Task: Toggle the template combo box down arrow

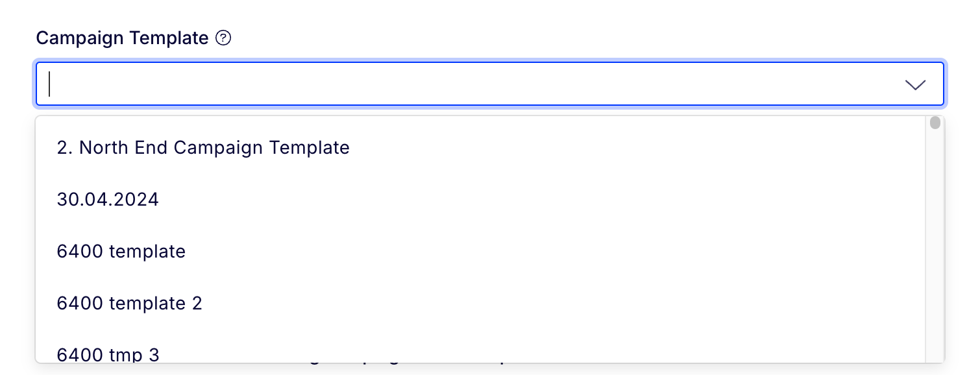Action: 915,84
